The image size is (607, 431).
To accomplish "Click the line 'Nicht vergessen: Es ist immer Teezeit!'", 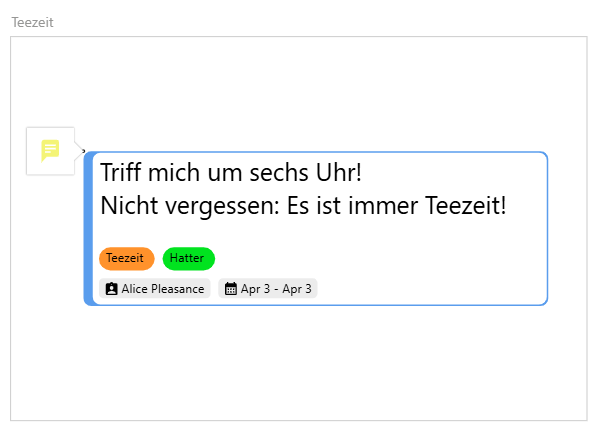I will pyautogui.click(x=303, y=206).
